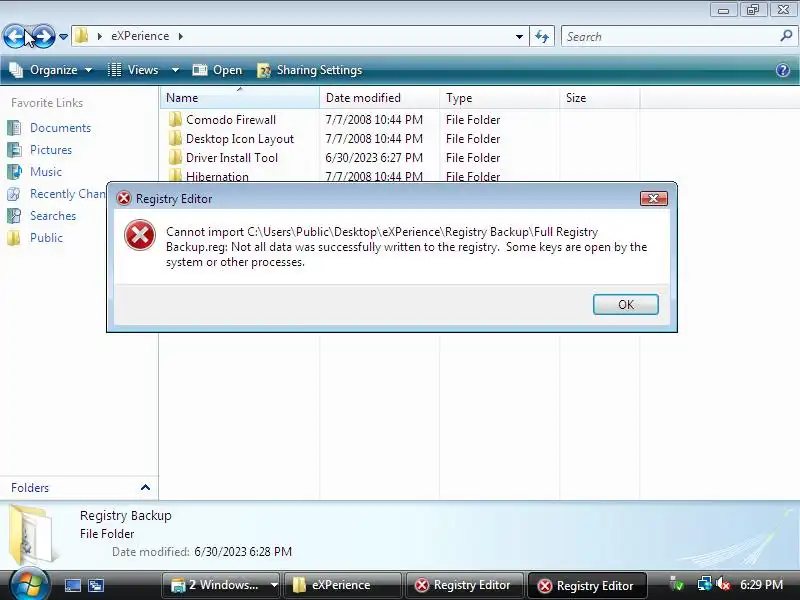Switch to eXPerience taskbar button

tap(341, 585)
